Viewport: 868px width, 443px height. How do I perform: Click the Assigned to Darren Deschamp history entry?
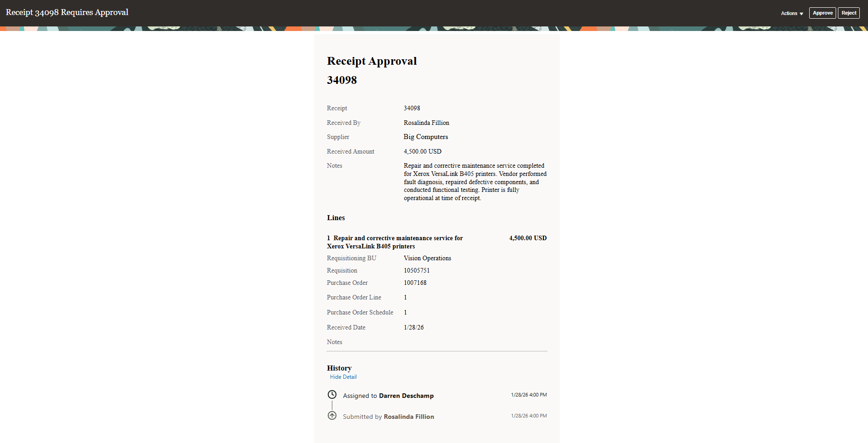tap(388, 395)
